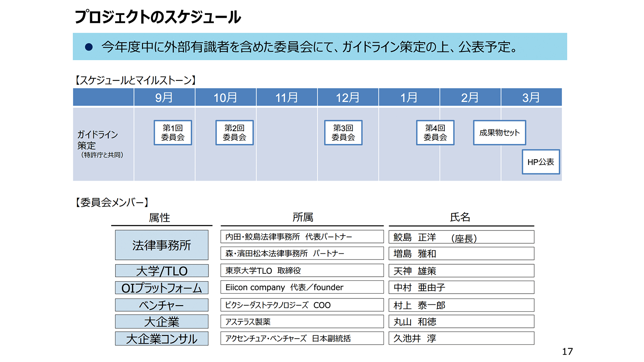This screenshot has width=644, height=362.
Task: Select the 3月 column header
Action: pyautogui.click(x=531, y=97)
